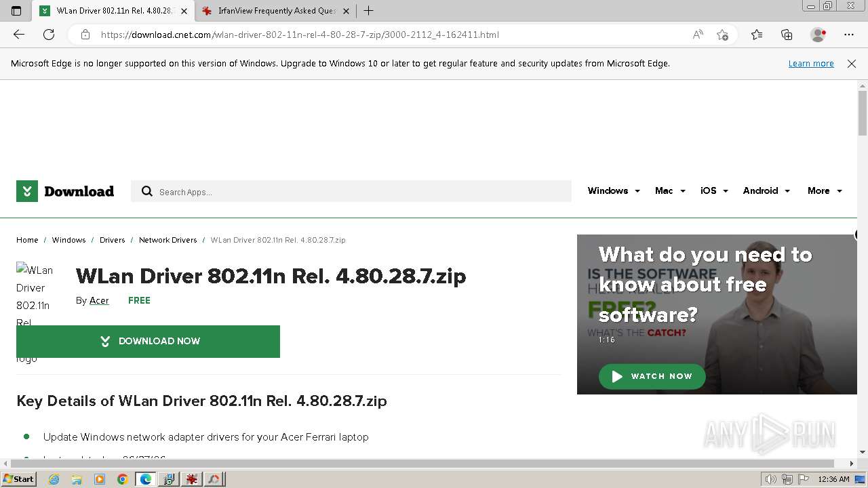
Task: Click the page title WLan Driver heading
Action: pos(271,277)
